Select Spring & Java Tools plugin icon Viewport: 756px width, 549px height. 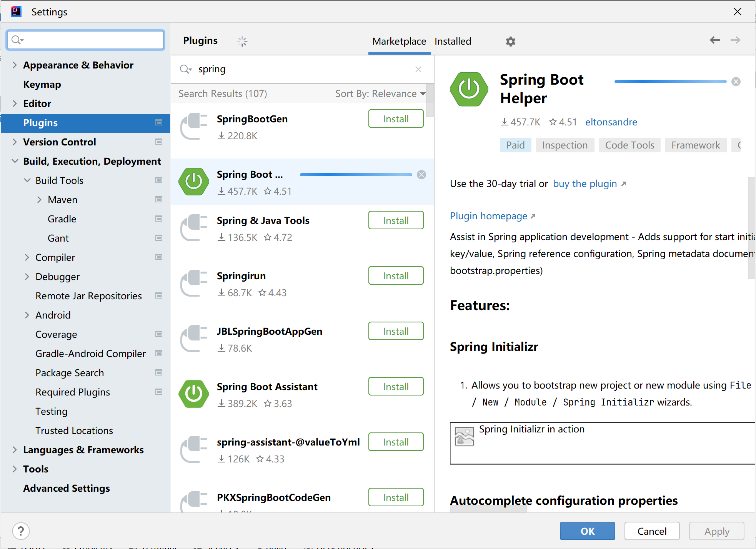tap(194, 228)
